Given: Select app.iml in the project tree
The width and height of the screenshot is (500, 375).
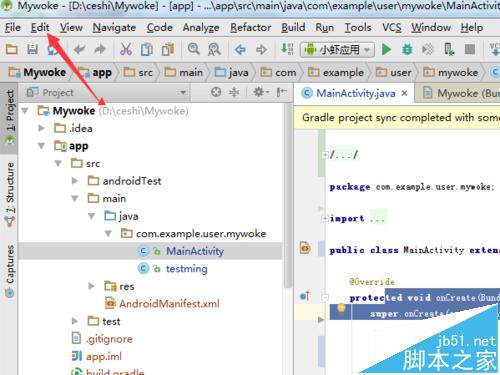Looking at the screenshot, I should [104, 356].
